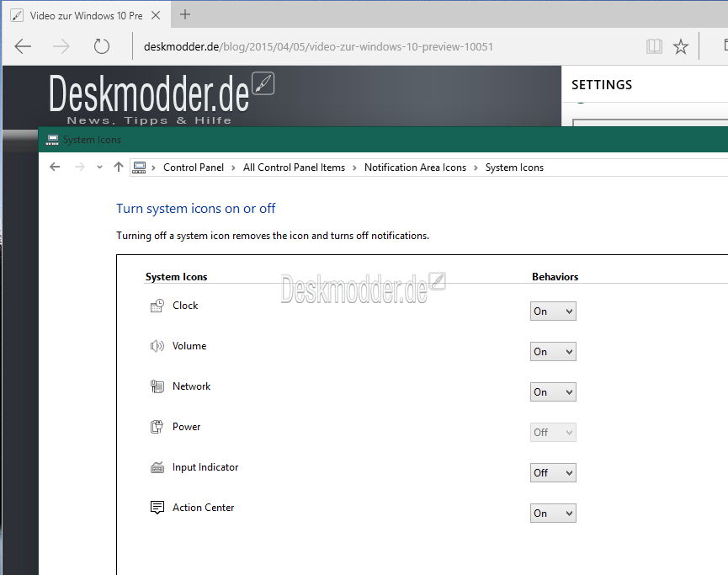The height and width of the screenshot is (575, 728).
Task: Go up one level in Control Panel
Action: (x=119, y=167)
